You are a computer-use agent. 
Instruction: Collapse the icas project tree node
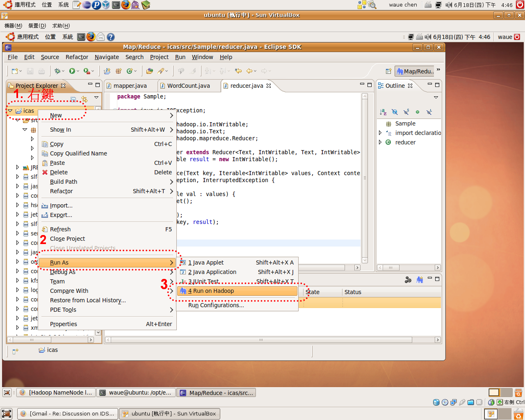pyautogui.click(x=10, y=110)
